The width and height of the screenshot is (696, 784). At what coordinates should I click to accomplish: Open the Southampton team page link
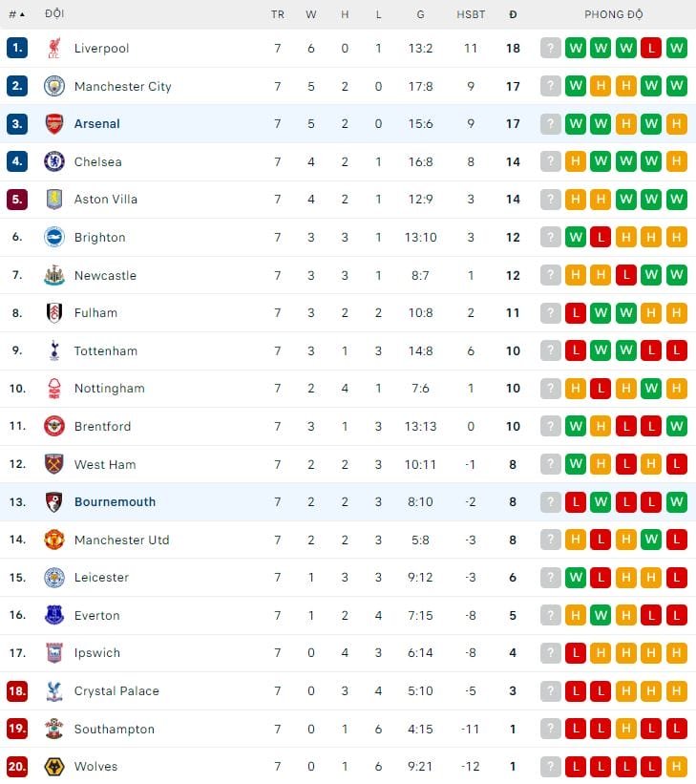tap(114, 729)
